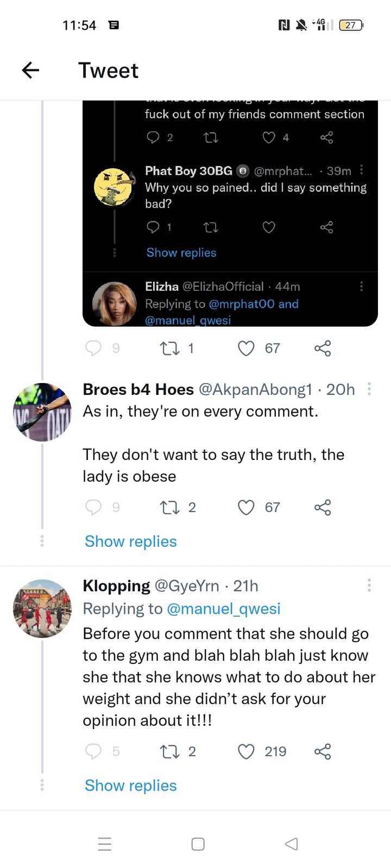Show replies under Broes b4 Hoes tweet
Viewport: 391px width, 868px height.
[x=131, y=541]
